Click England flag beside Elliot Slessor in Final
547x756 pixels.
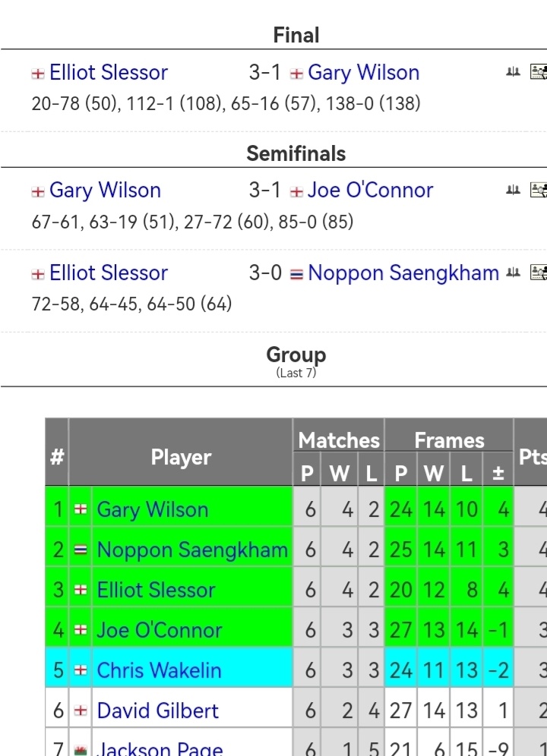click(x=38, y=74)
